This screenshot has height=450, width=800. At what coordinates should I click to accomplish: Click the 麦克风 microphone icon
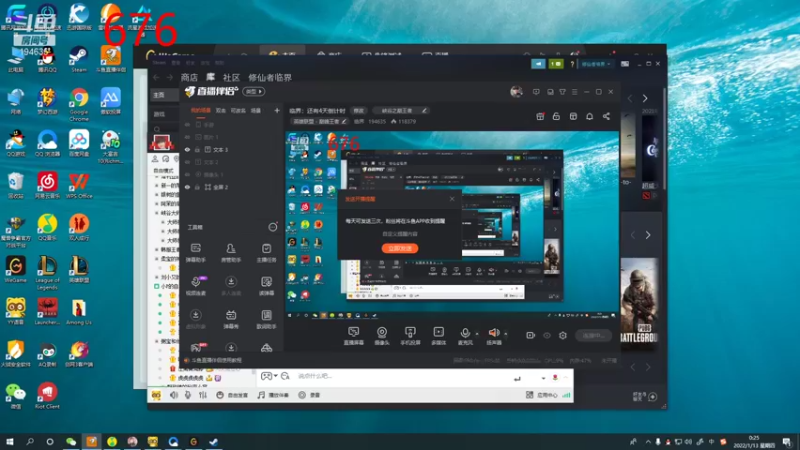465,333
